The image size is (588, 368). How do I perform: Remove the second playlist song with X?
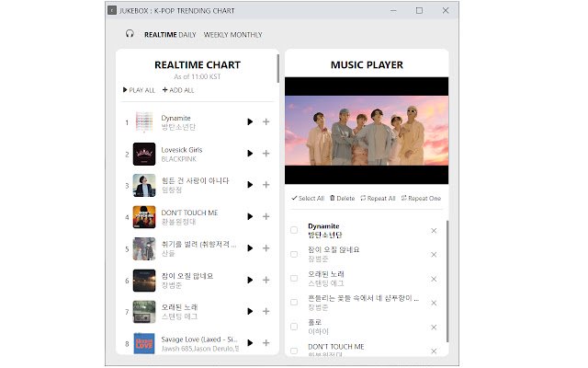coord(434,255)
